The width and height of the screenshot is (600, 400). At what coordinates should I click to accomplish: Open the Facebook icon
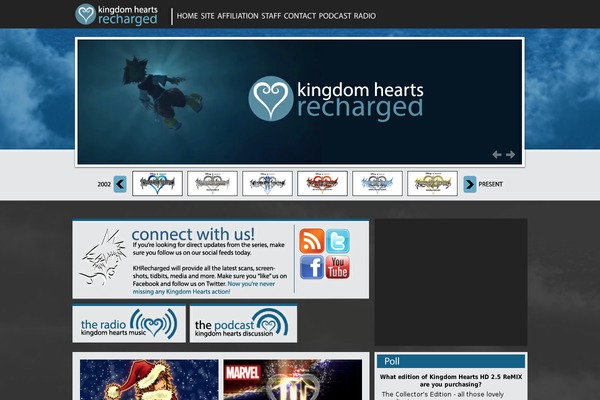click(312, 267)
